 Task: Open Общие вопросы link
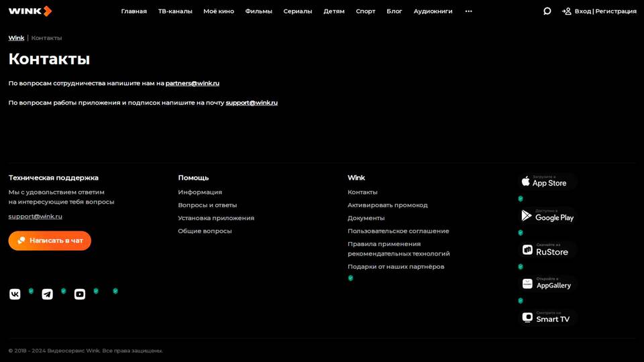(x=205, y=231)
